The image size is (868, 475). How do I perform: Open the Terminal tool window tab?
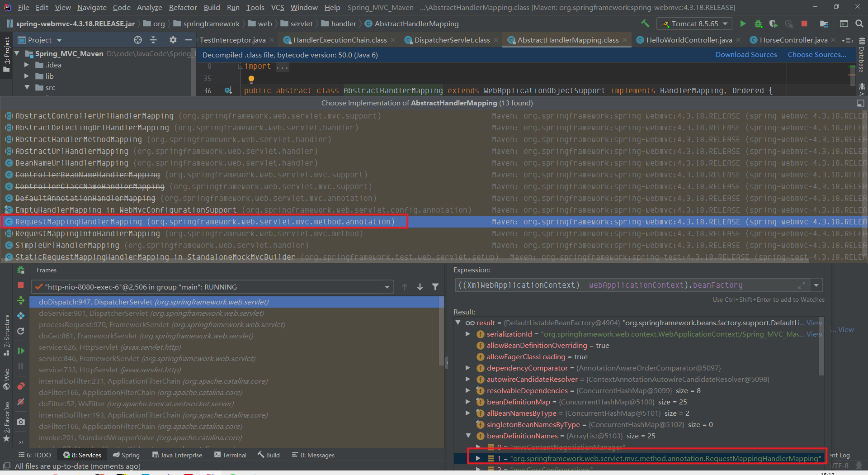click(230, 455)
